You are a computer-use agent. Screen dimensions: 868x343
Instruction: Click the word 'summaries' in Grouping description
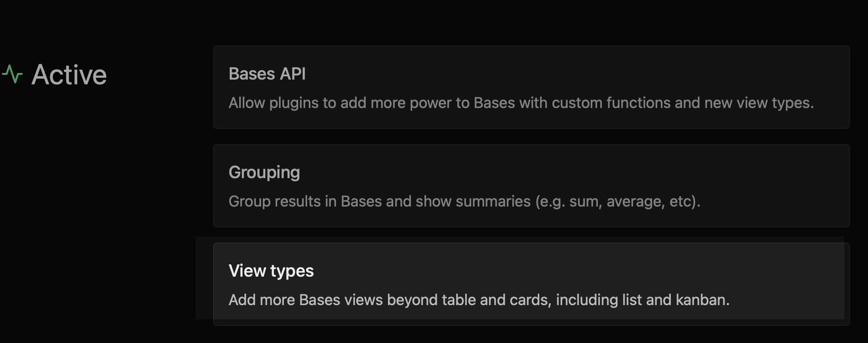tap(493, 201)
